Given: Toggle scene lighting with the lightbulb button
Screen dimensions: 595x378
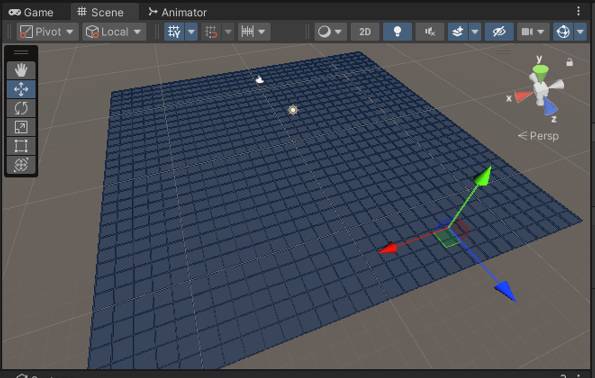Looking at the screenshot, I should tap(397, 32).
